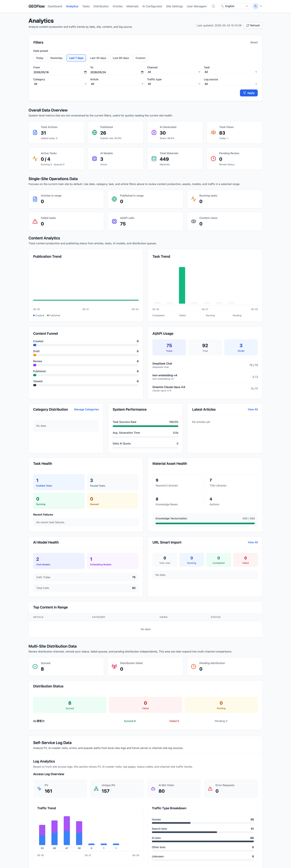Image resolution: width=291 pixels, height=868 pixels.
Task: Click the AI bots traffic bar
Action: (x=203, y=841)
